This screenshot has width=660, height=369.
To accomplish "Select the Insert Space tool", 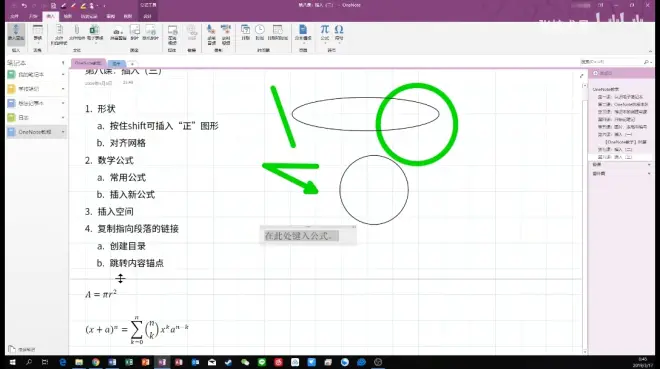I will click(x=16, y=33).
